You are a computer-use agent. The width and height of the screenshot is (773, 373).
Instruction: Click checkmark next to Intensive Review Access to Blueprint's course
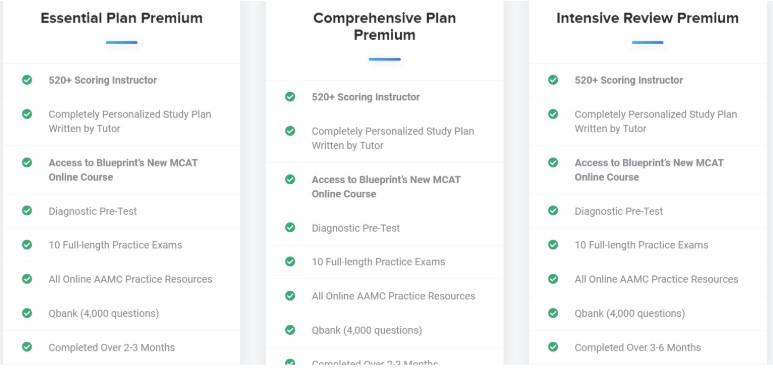[553, 162]
